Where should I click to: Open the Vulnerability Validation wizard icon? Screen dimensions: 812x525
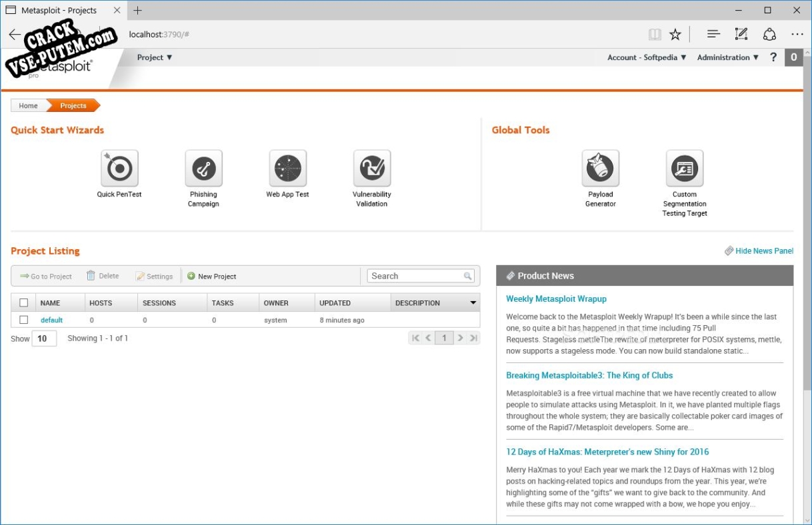pos(371,169)
